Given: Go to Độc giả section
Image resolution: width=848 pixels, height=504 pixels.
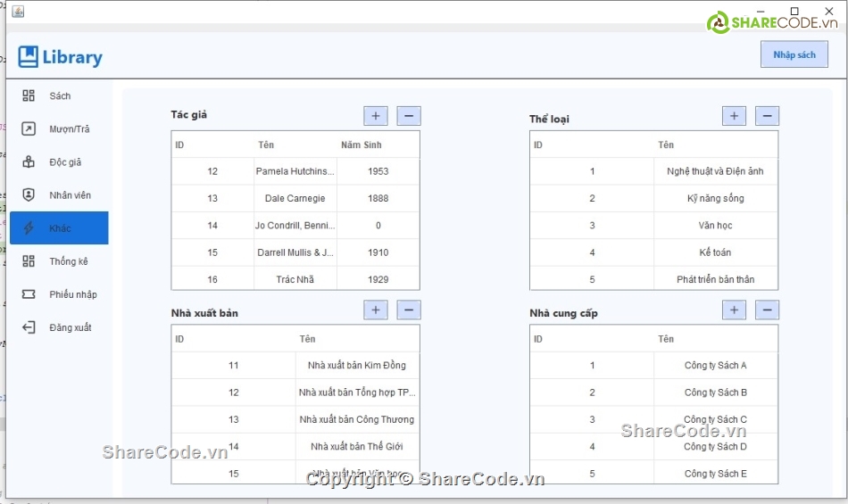Looking at the screenshot, I should (59, 161).
